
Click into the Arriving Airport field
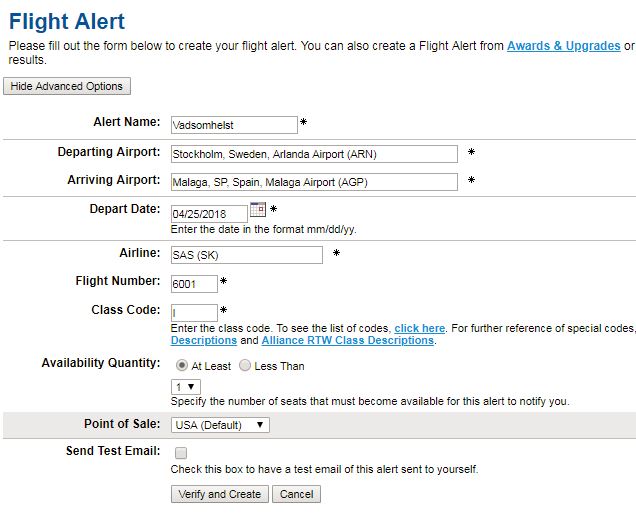pyautogui.click(x=314, y=182)
